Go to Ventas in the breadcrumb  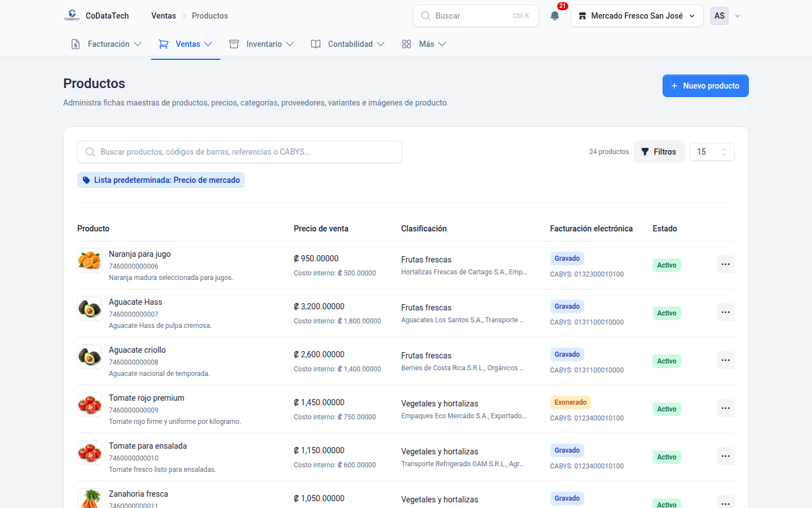click(164, 16)
